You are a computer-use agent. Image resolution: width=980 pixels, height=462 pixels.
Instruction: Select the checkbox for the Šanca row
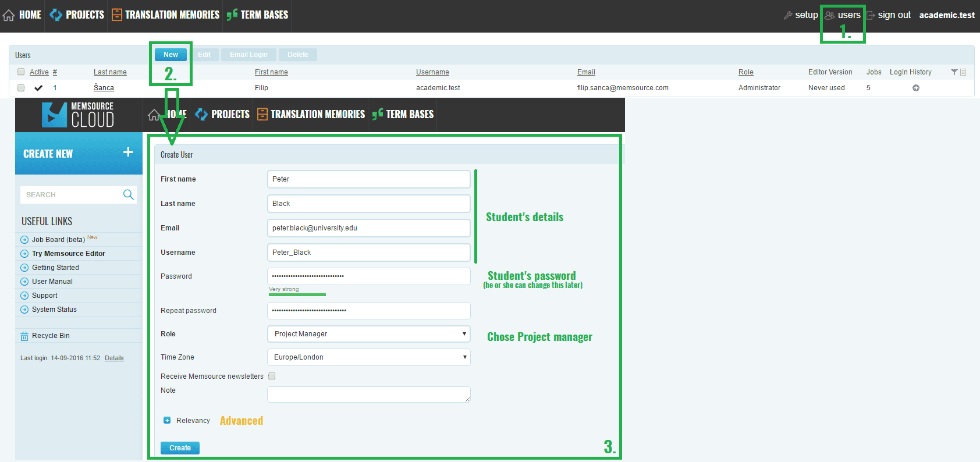(21, 88)
